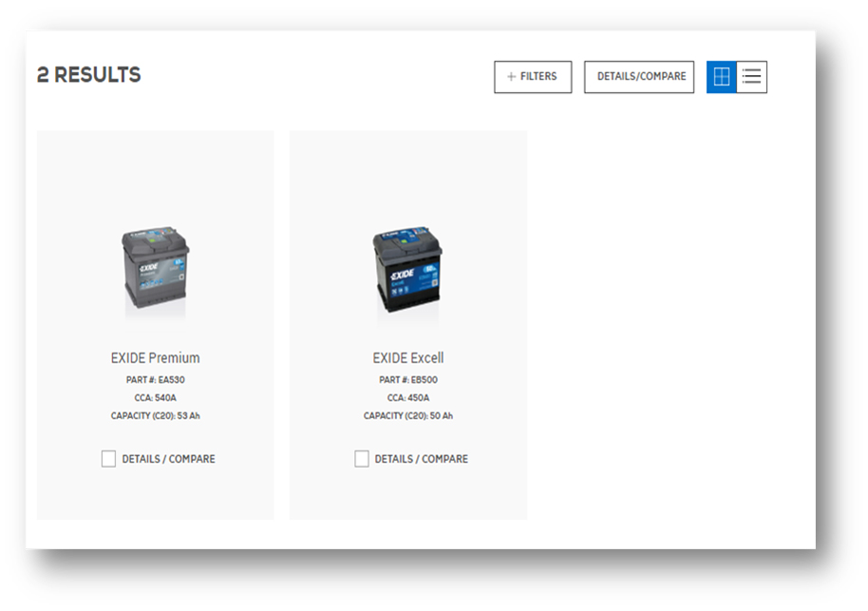Select part number EA530 text
Viewport: 868px width, 611px height.
[156, 379]
